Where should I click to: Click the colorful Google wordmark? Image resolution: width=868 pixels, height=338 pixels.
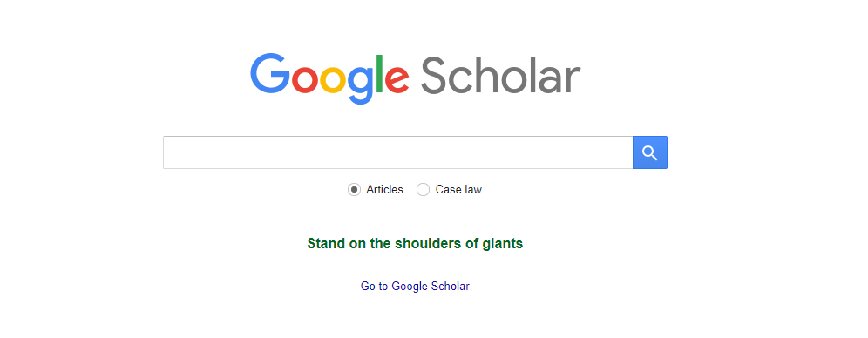pyautogui.click(x=329, y=78)
